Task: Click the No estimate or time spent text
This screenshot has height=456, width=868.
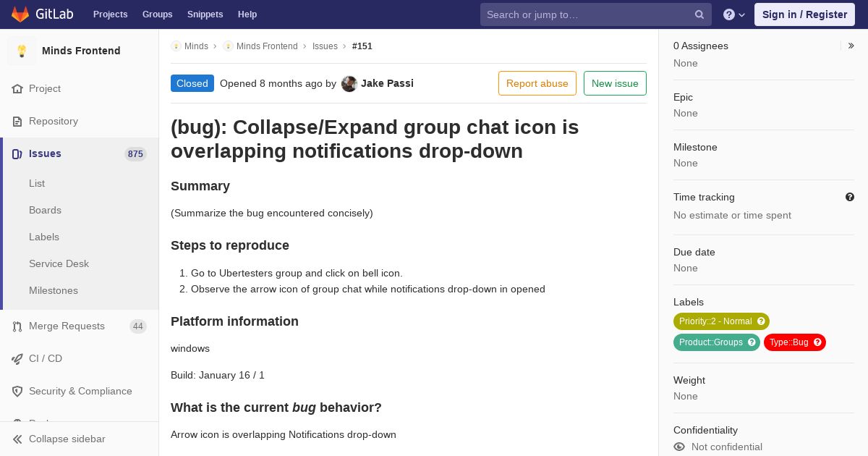Action: pos(732,215)
